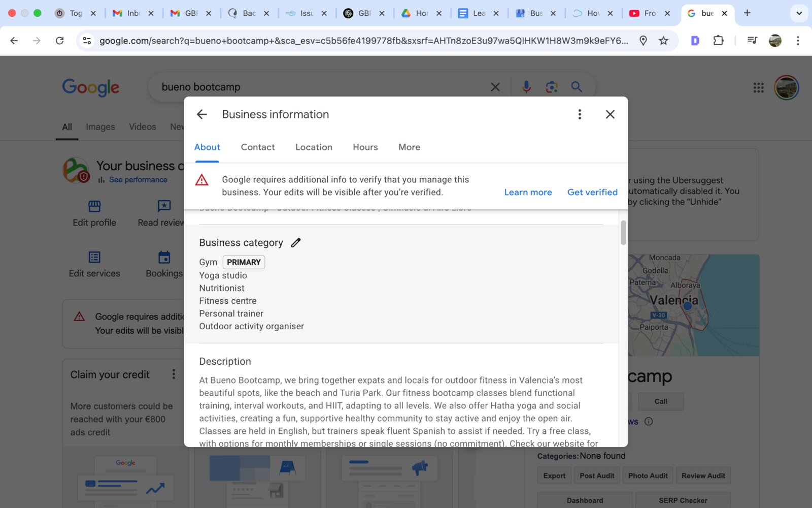View site information icon in address bar
The image size is (812, 508).
87,41
